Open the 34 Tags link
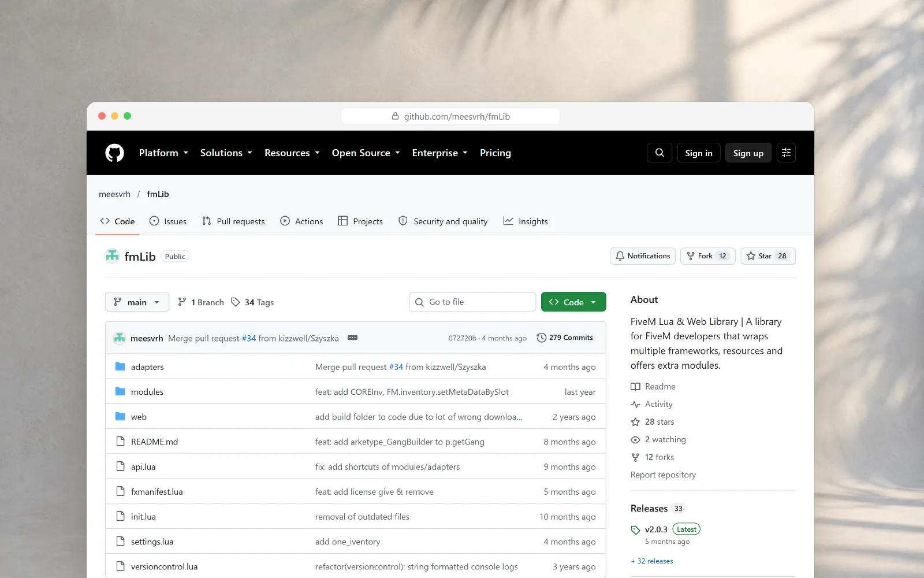The width and height of the screenshot is (924, 578). [x=252, y=302]
